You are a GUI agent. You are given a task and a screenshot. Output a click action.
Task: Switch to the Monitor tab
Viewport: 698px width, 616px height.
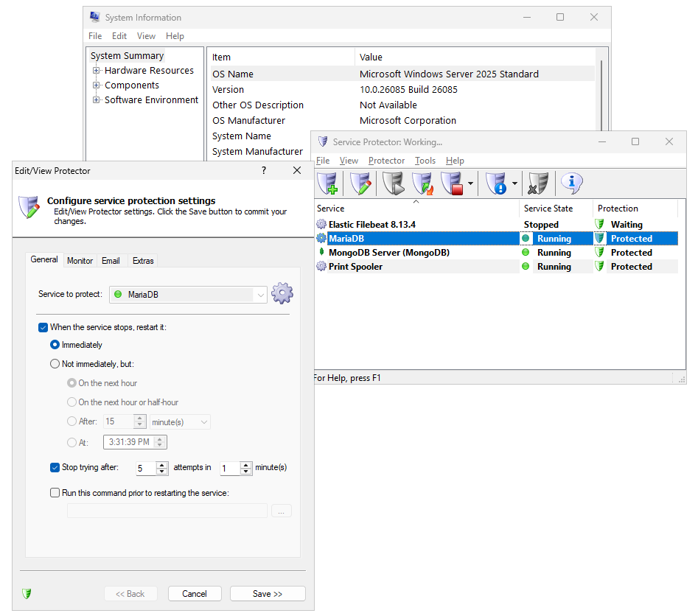point(80,261)
